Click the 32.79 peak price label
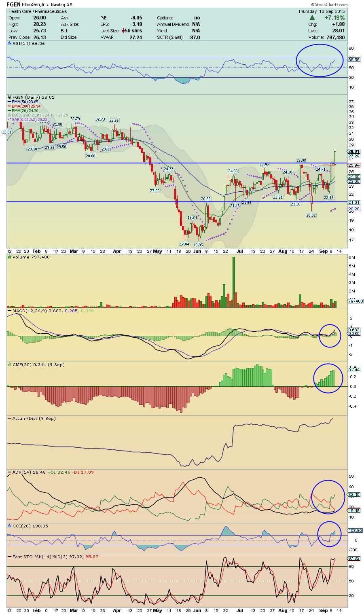The image size is (364, 614). coord(75,119)
